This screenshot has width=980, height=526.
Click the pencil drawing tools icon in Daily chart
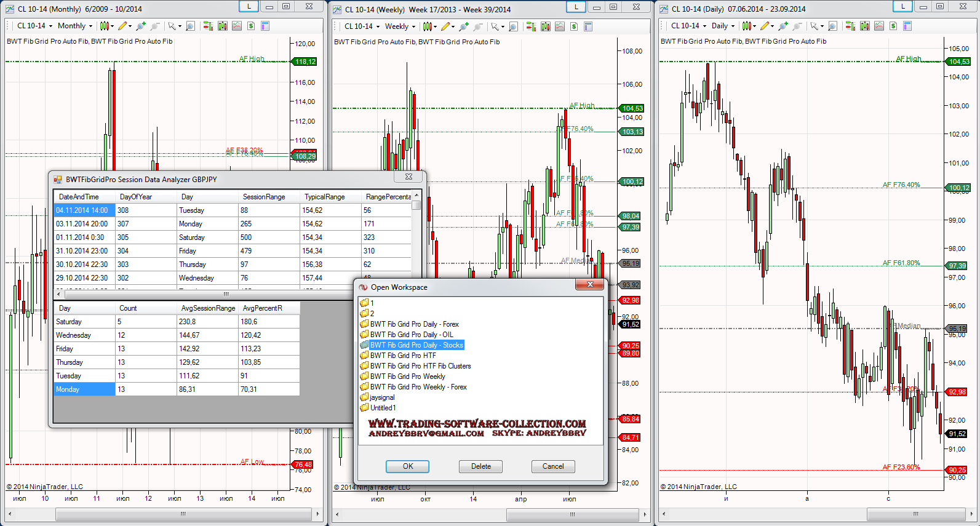(x=765, y=26)
